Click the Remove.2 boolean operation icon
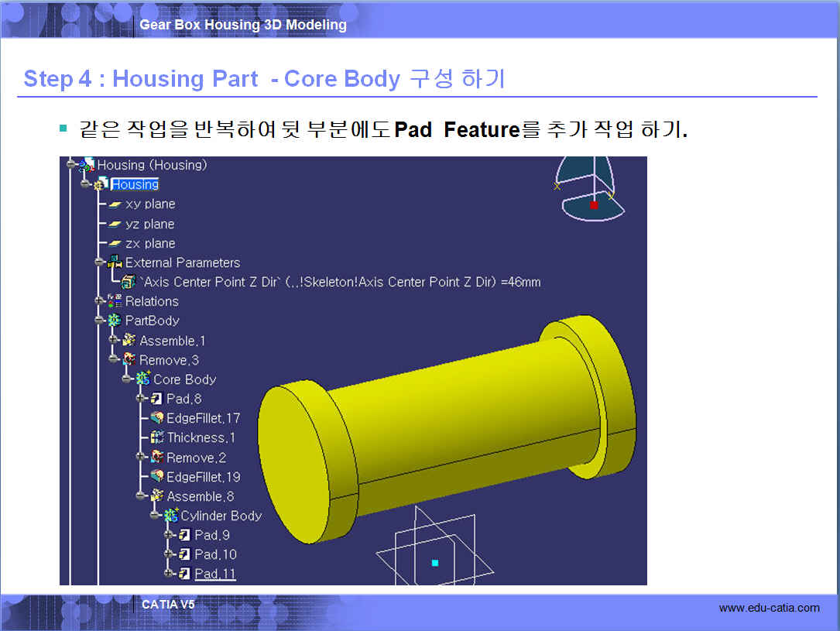The height and width of the screenshot is (631, 840). [x=157, y=458]
